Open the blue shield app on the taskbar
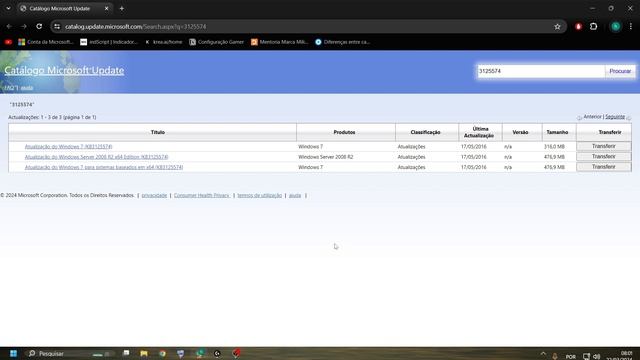 point(180,353)
